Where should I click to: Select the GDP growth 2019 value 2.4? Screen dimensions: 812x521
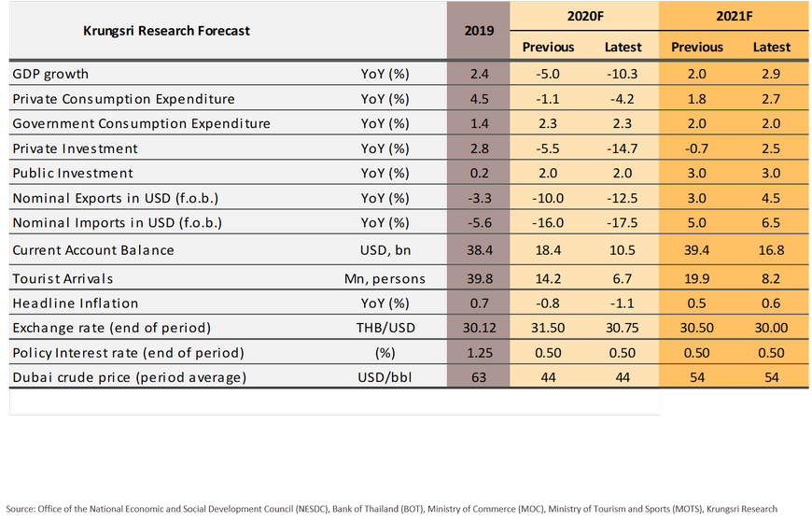[x=480, y=74]
